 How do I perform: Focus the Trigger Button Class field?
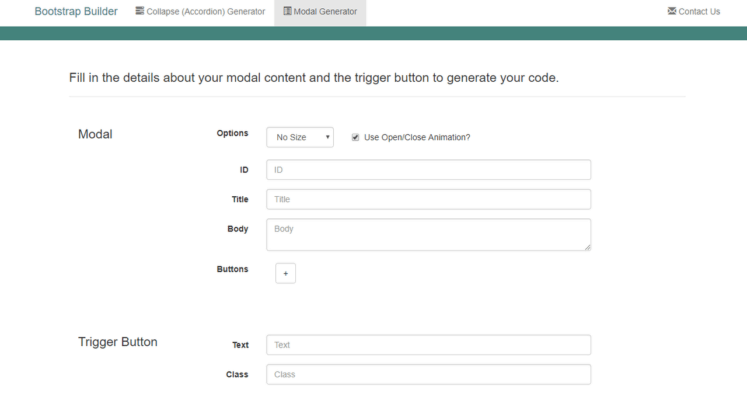[429, 374]
